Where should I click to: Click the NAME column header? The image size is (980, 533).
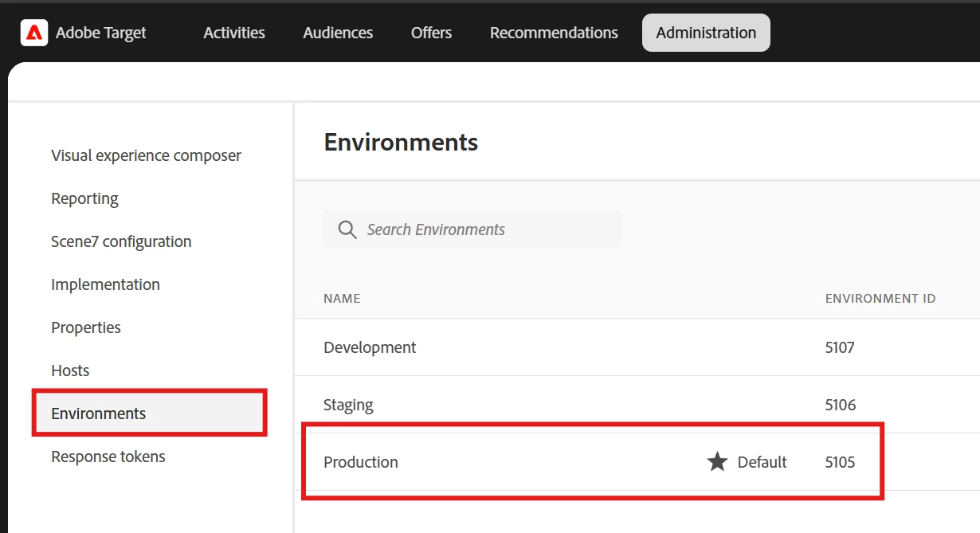342,299
